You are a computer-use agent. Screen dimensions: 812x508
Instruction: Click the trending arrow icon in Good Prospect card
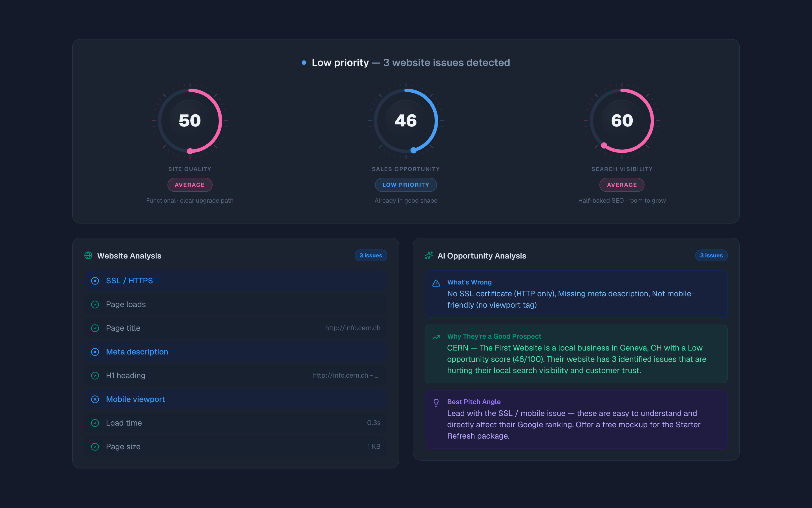436,337
